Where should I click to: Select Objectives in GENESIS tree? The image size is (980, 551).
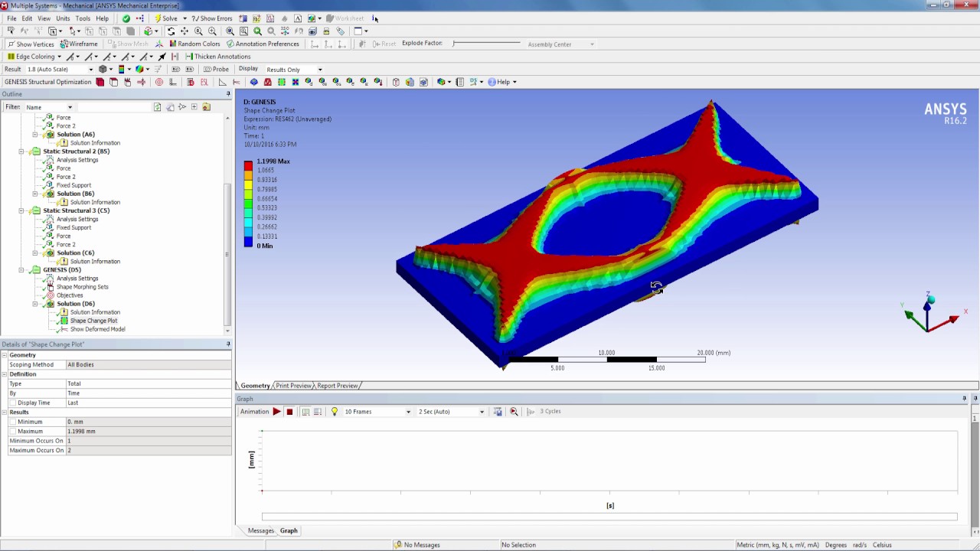[69, 295]
